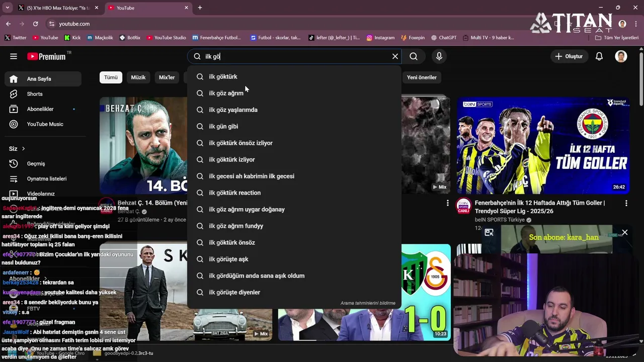Choose suggestion 'ilk göktürk reaction'
This screenshot has width=644, height=362.
coord(294,193)
